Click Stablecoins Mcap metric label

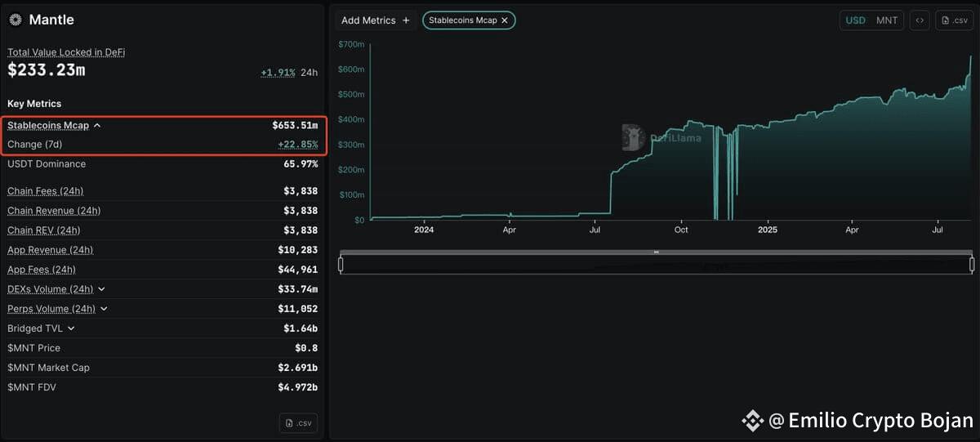[48, 126]
